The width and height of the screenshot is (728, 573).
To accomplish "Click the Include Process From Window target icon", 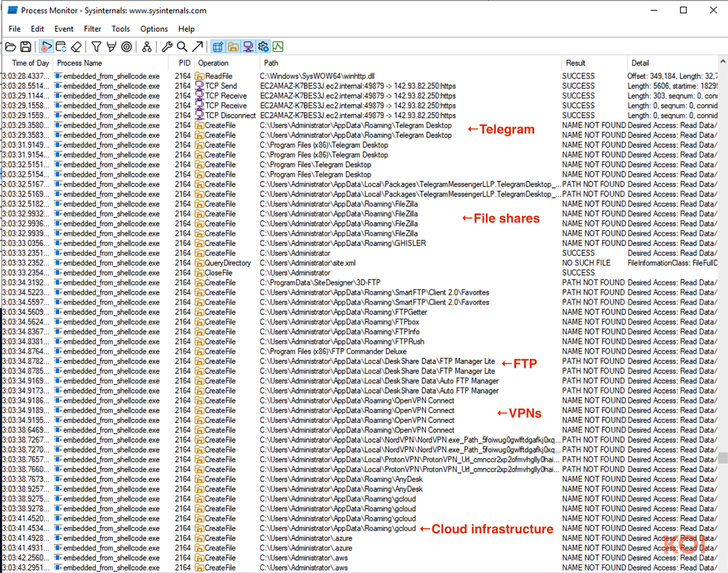I will (x=127, y=46).
